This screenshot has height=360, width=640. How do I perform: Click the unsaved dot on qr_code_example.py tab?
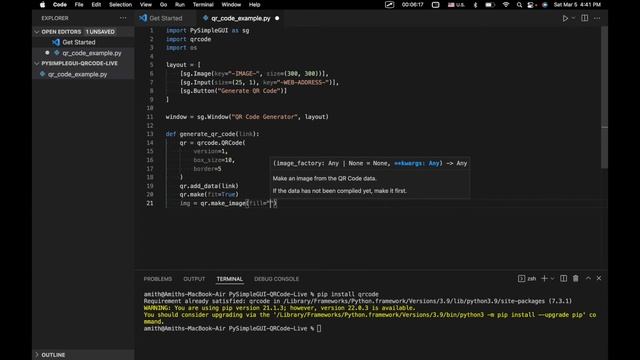pyautogui.click(x=277, y=18)
